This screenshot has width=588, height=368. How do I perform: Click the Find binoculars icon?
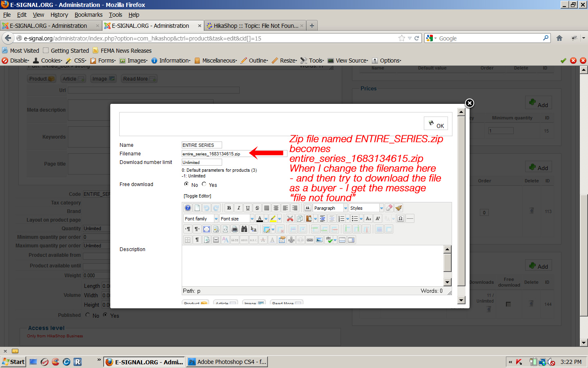click(x=244, y=229)
